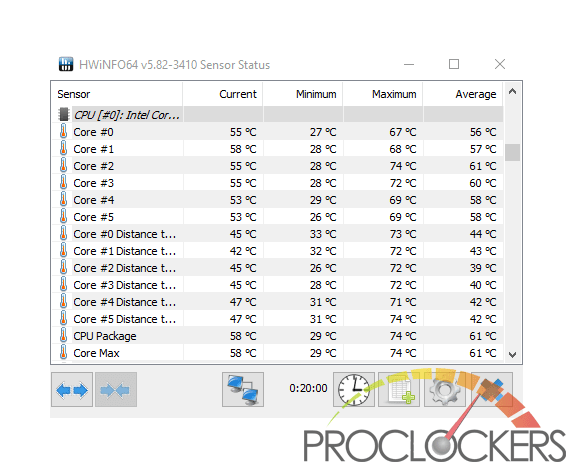The height and width of the screenshot is (468, 573).
Task: Select the Core #0 thermometer icon
Action: [63, 132]
